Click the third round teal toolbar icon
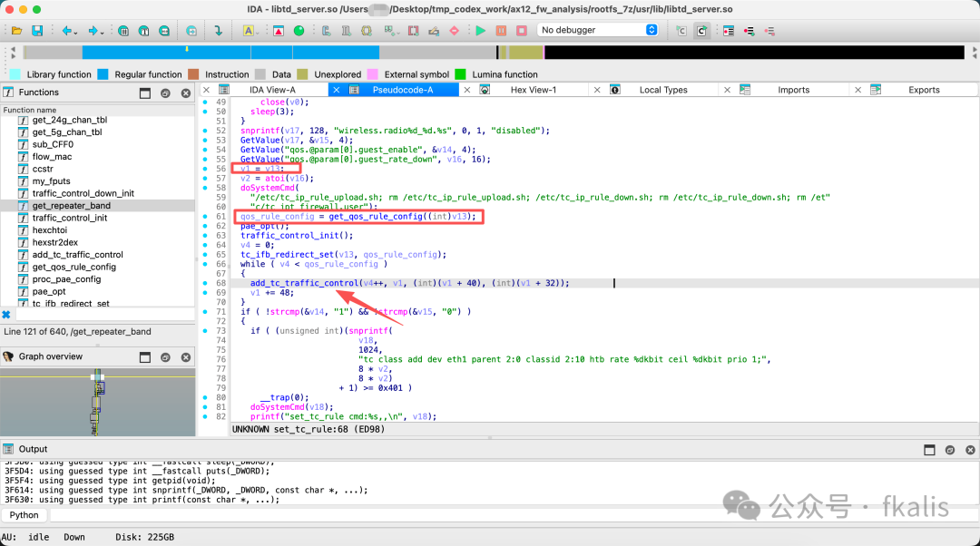980x546 pixels. click(x=163, y=31)
